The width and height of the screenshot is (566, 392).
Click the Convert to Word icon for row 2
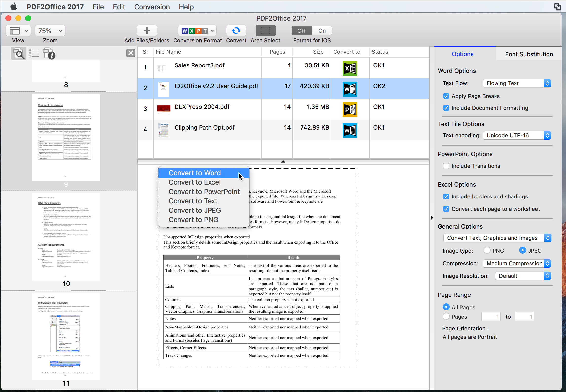[x=350, y=89]
